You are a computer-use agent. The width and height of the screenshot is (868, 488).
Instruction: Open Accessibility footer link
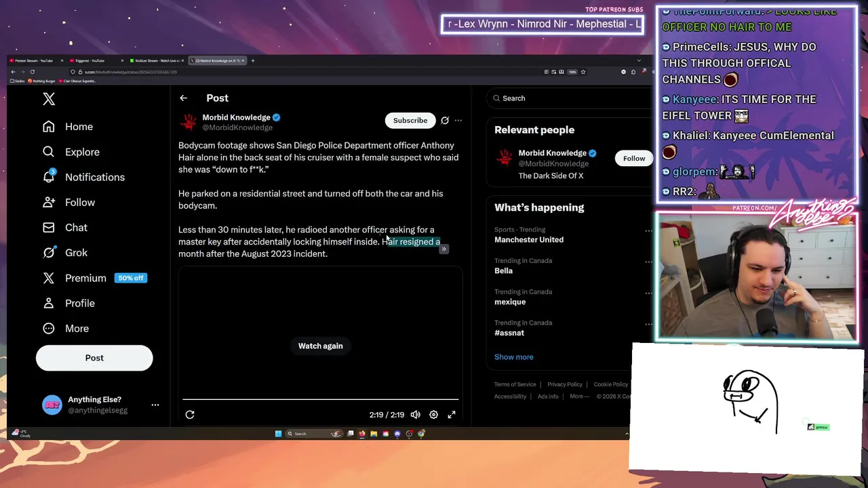click(511, 396)
